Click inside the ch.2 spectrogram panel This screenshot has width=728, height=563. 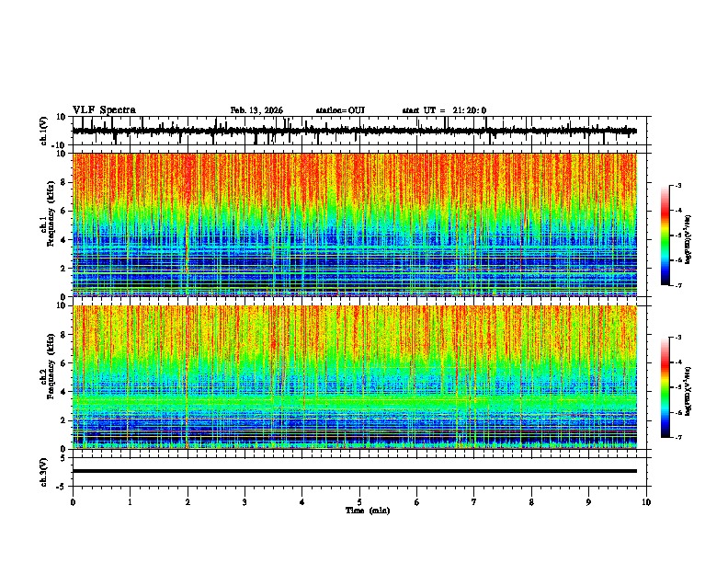[355, 377]
